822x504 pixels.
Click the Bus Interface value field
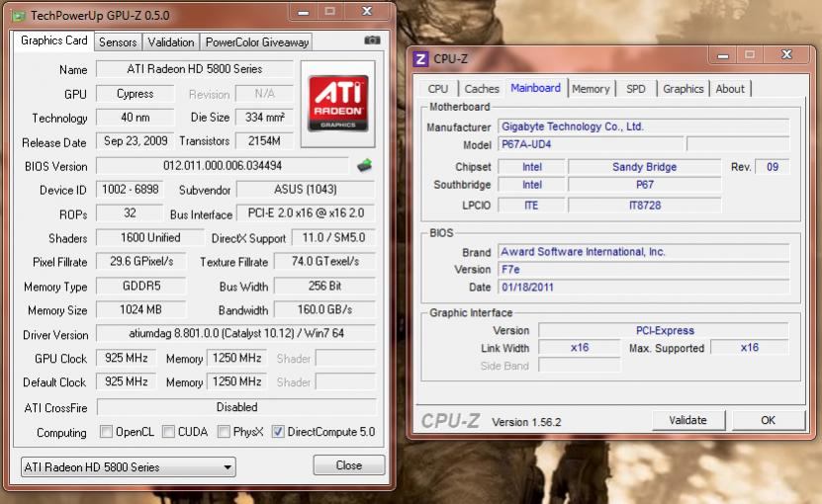[x=306, y=213]
